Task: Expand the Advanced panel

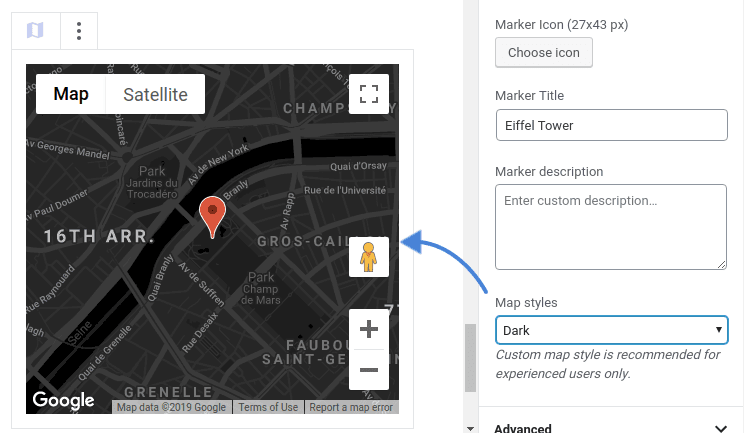Action: 611,428
